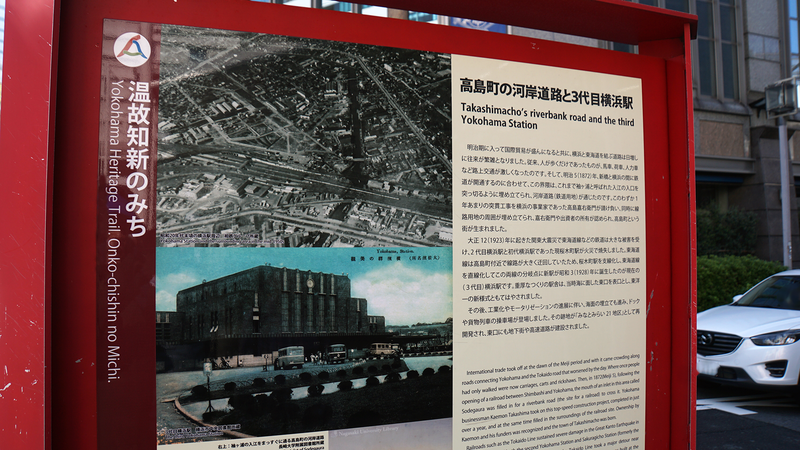
Task: Click the white Mazda car's front emblem
Action: coord(705,338)
